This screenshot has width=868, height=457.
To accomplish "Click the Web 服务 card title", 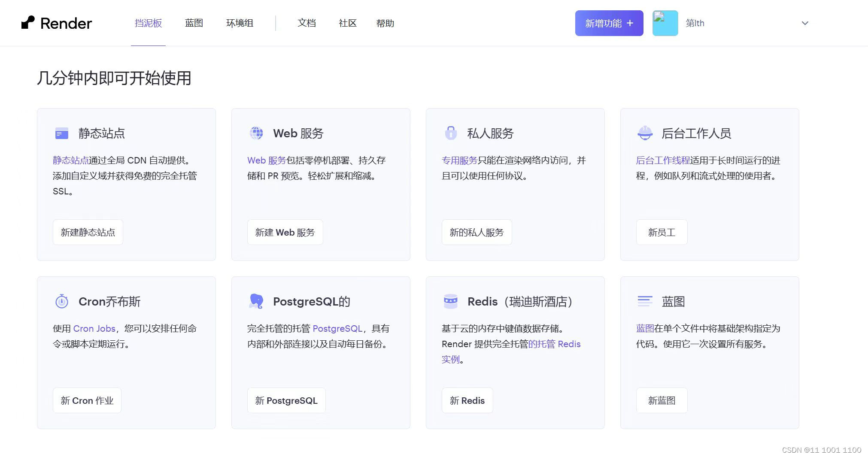I will [298, 133].
